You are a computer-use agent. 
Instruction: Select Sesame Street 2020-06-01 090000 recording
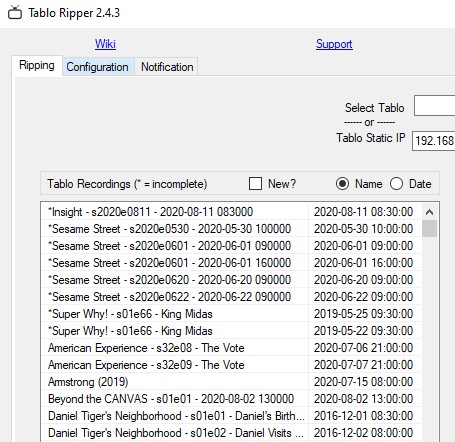coord(231,246)
